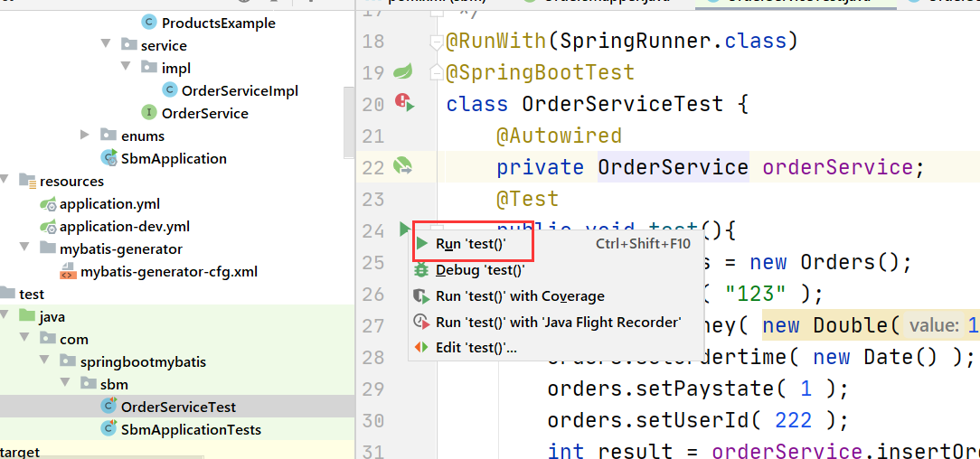The image size is (980, 459).
Task: Click the OrderServiceImpl class icon
Action: (169, 90)
